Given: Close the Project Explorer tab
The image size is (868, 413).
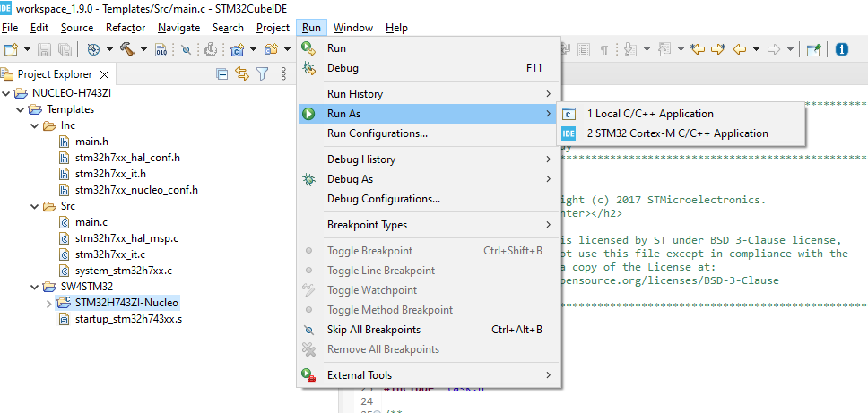Looking at the screenshot, I should tap(104, 74).
